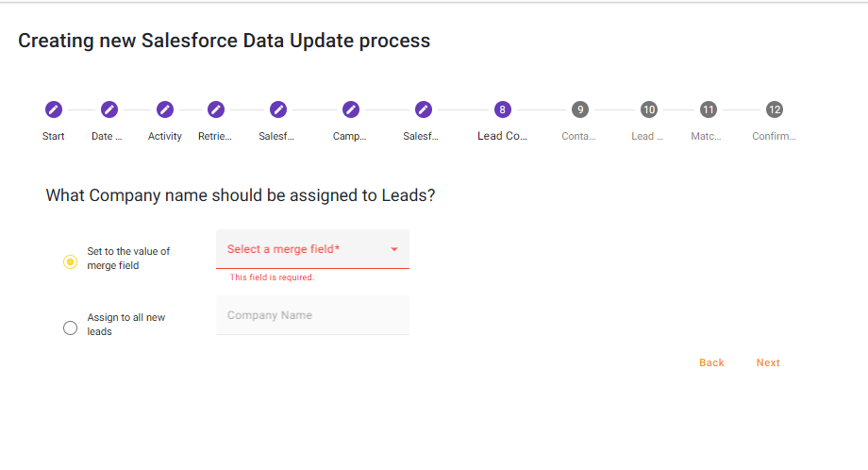Open the Activity step pencil icon
Image resolution: width=868 pixels, height=470 pixels.
(x=165, y=109)
